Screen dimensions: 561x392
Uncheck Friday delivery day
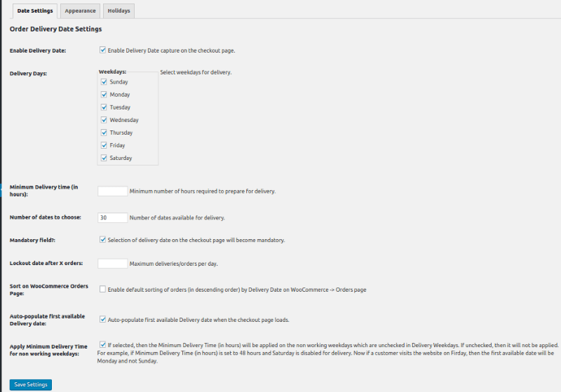coord(104,145)
